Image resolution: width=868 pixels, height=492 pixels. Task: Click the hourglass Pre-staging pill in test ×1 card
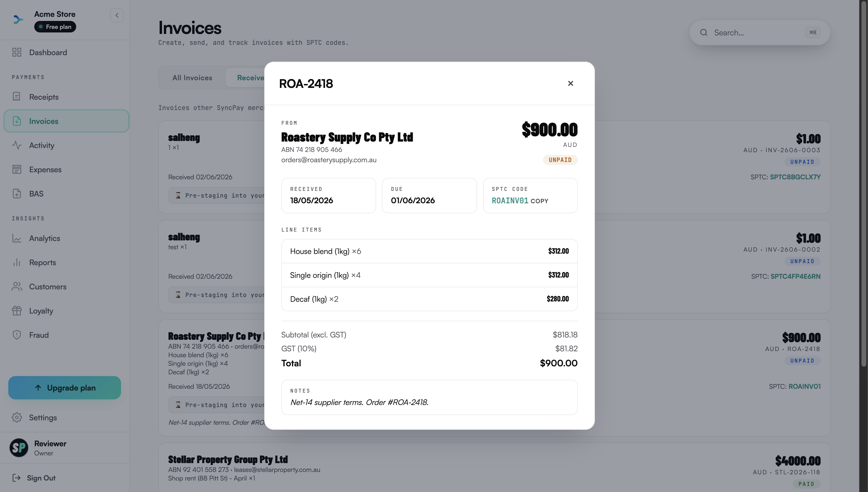coord(216,295)
